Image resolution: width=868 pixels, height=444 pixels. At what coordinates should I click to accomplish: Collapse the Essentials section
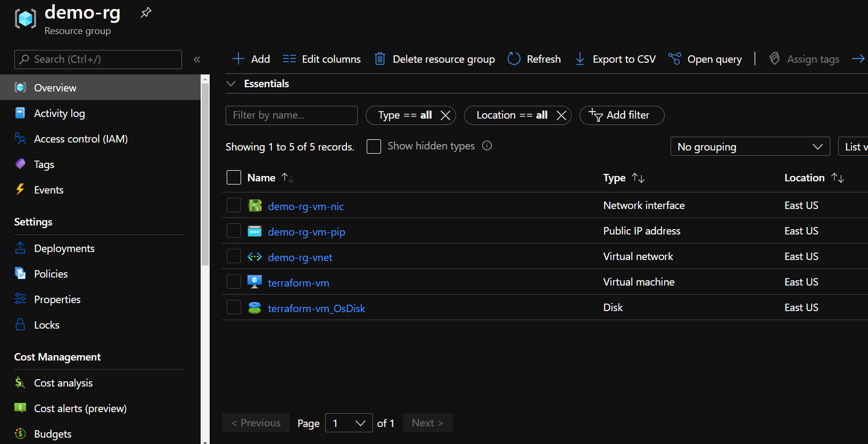(x=231, y=83)
